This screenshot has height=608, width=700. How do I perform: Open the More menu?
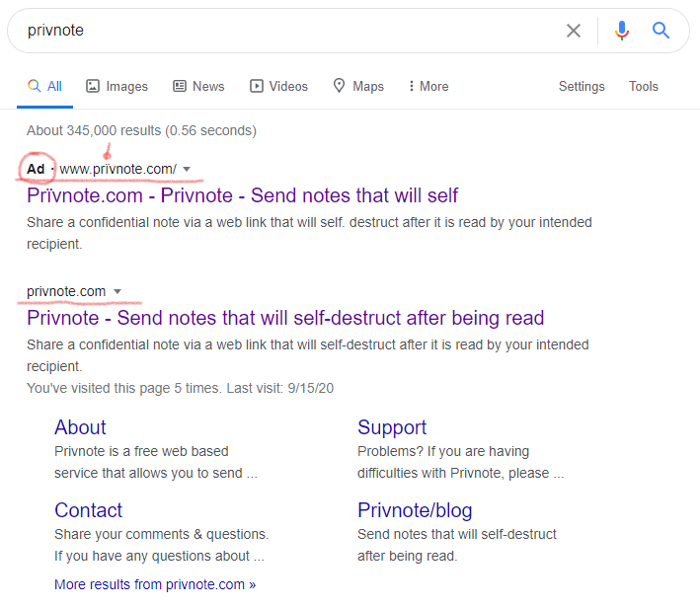428,86
